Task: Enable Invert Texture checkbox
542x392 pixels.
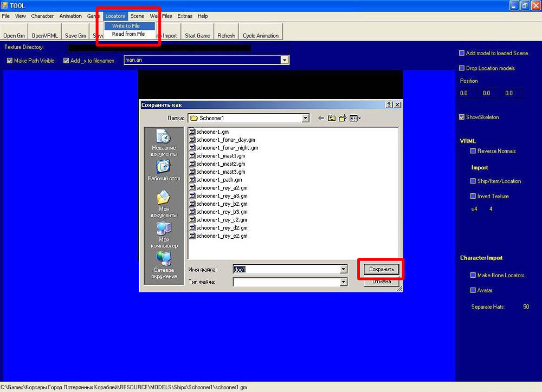Action: (x=473, y=196)
